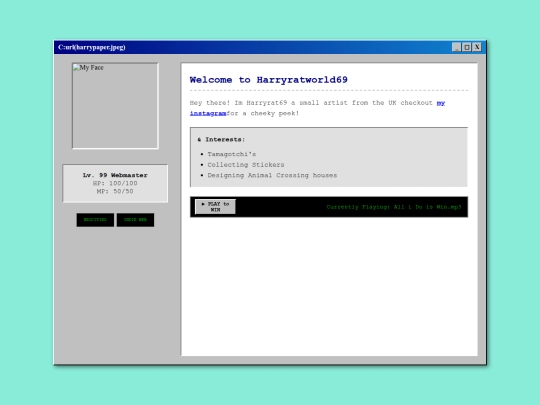Screen dimensions: 540x405
Task: Click the MP: 50/50 stat
Action: tap(115, 191)
